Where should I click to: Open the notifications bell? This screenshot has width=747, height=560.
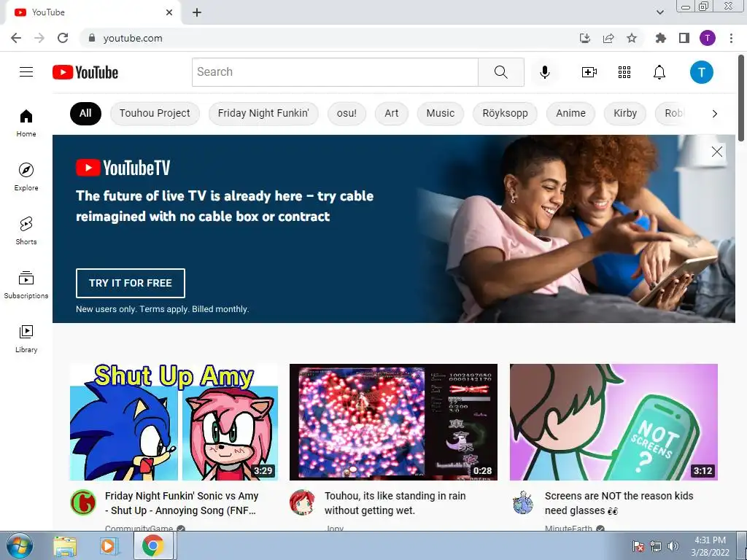click(659, 72)
